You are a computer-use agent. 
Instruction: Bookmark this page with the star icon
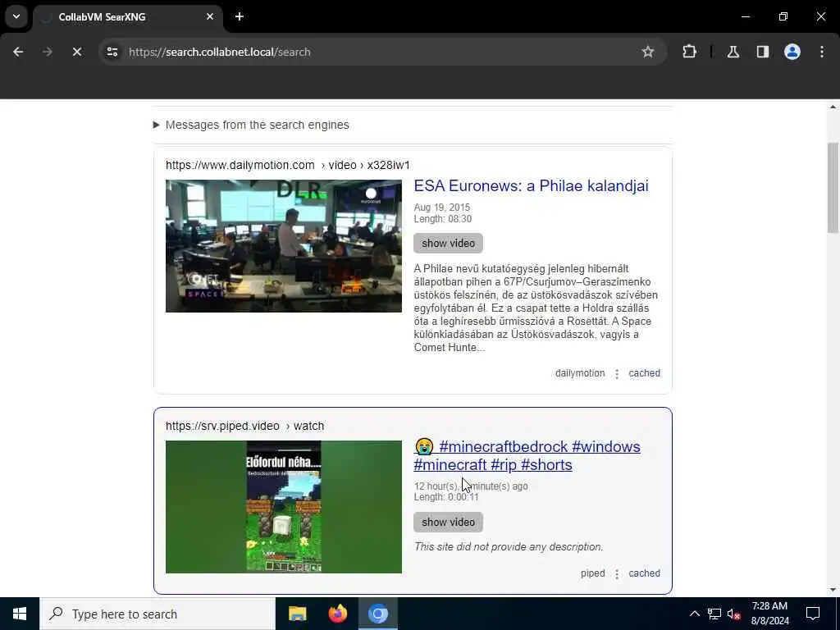648,52
